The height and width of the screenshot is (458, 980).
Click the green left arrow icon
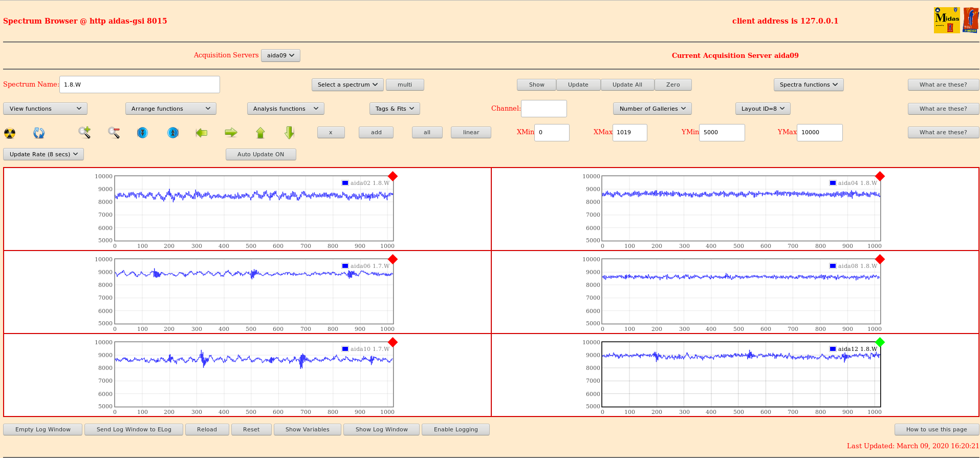point(202,133)
